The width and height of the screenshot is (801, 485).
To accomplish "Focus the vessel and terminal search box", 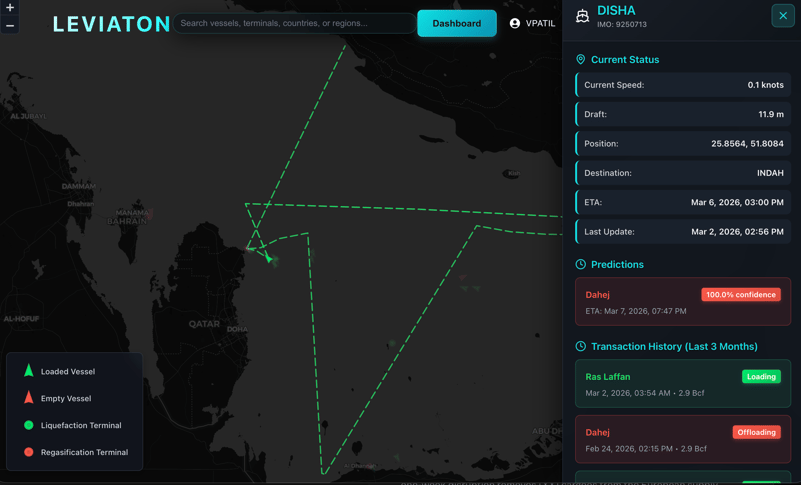I will (295, 23).
